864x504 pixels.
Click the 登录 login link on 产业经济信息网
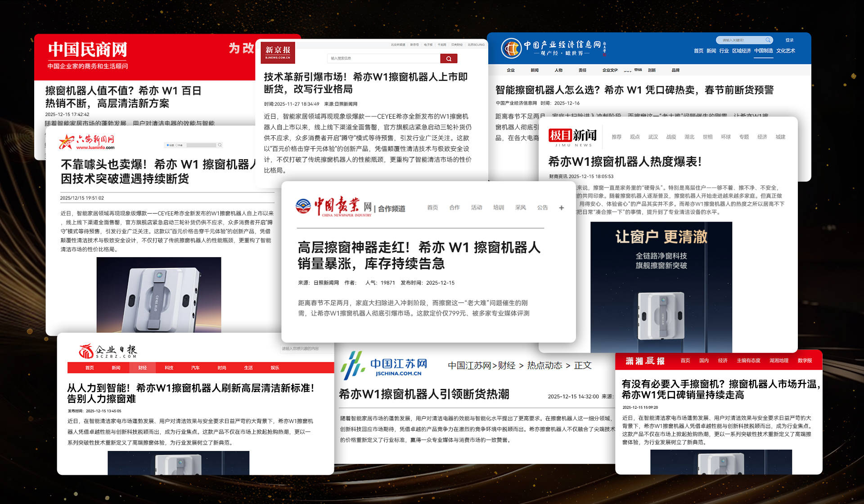tap(789, 40)
